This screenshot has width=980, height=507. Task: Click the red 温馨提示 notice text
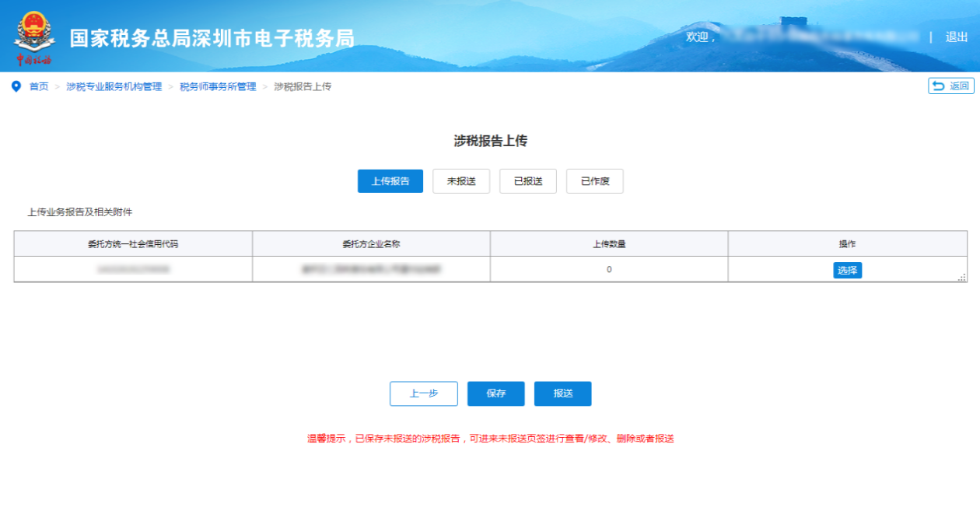click(490, 439)
